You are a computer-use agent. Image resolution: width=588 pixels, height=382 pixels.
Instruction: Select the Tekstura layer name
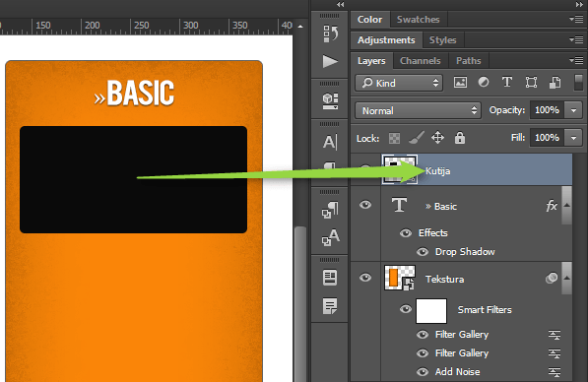point(445,279)
